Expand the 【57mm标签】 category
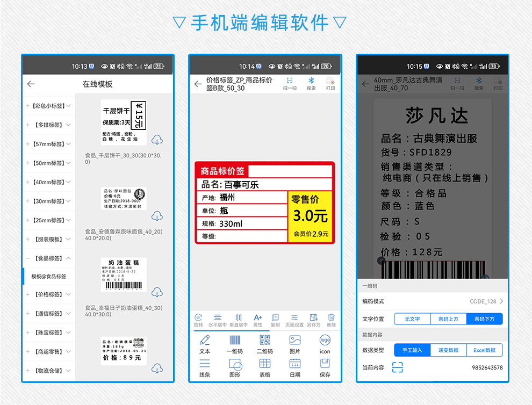532x405 pixels. tap(49, 144)
